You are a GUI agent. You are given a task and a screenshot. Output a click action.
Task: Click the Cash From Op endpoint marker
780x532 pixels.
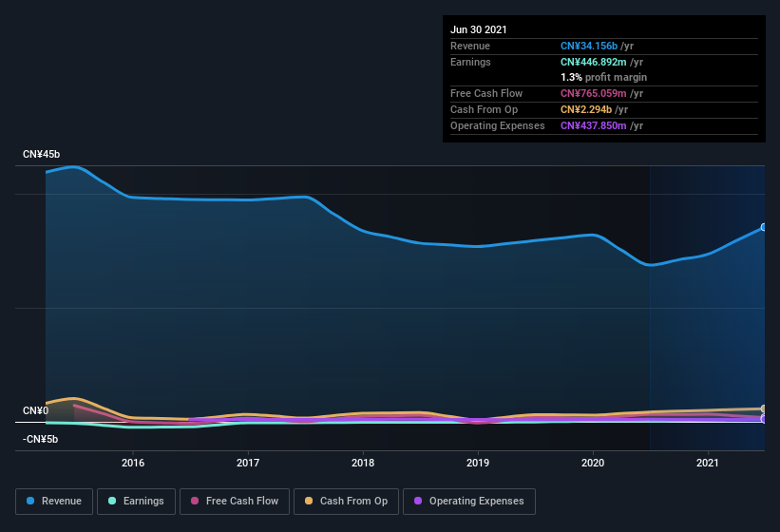pyautogui.click(x=764, y=408)
